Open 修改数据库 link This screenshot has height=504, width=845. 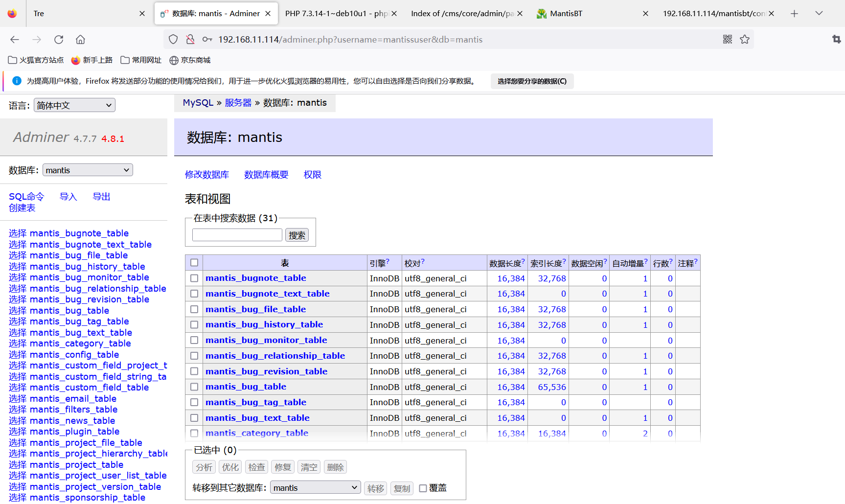207,175
